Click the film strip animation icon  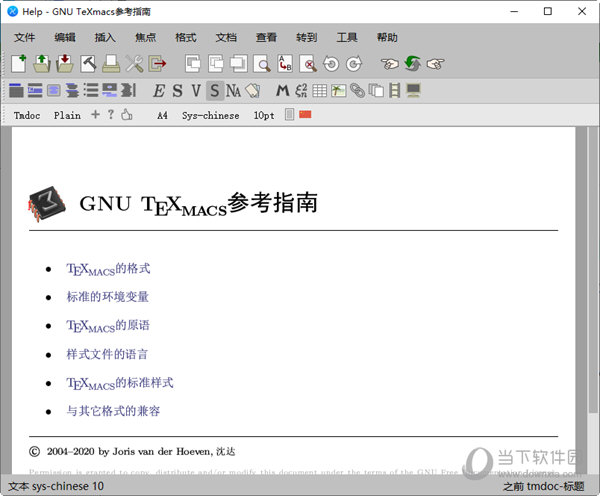tap(395, 91)
